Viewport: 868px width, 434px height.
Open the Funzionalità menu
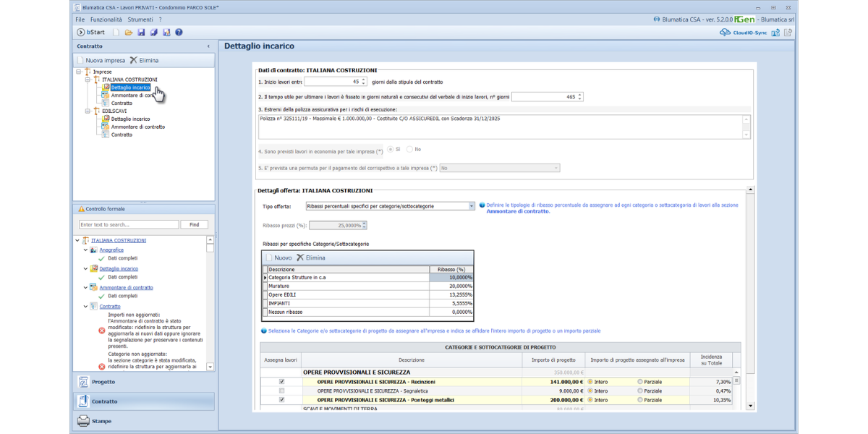point(106,20)
